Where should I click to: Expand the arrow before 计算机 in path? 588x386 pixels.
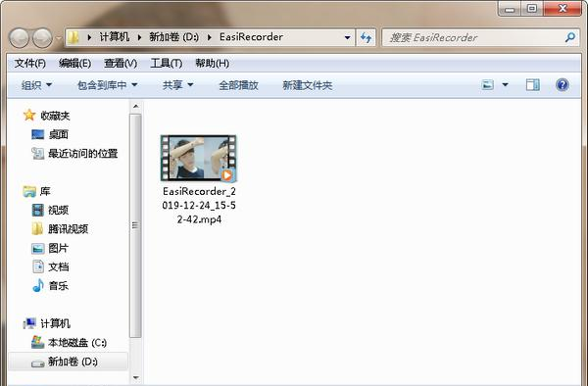click(89, 37)
